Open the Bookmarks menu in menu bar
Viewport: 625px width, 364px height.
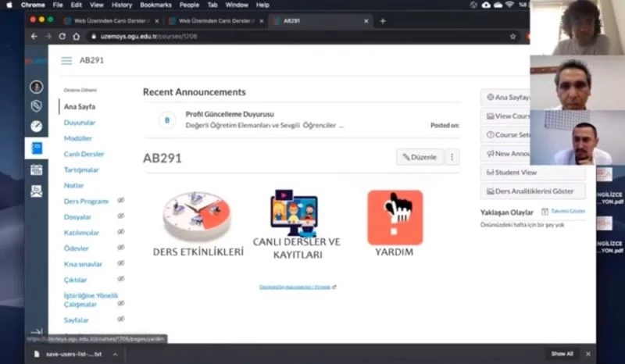click(x=154, y=5)
